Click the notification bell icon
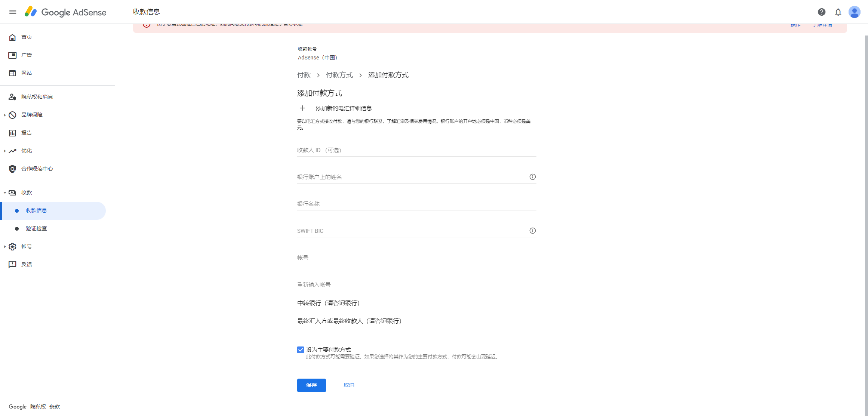 838,12
